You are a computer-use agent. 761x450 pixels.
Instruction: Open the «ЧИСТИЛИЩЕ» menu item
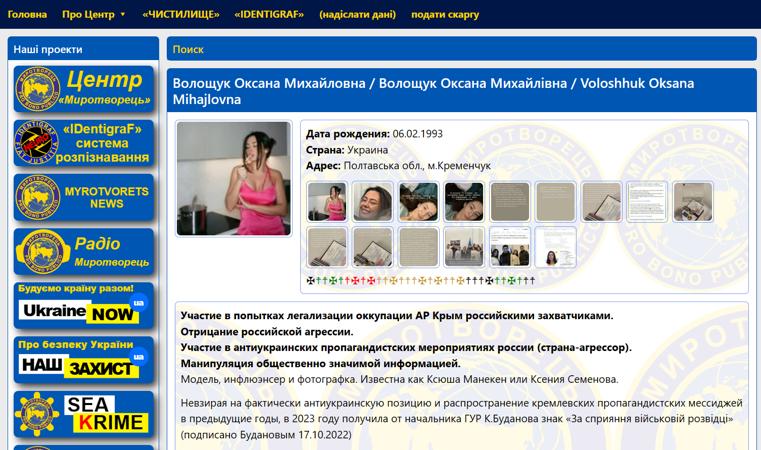click(180, 15)
